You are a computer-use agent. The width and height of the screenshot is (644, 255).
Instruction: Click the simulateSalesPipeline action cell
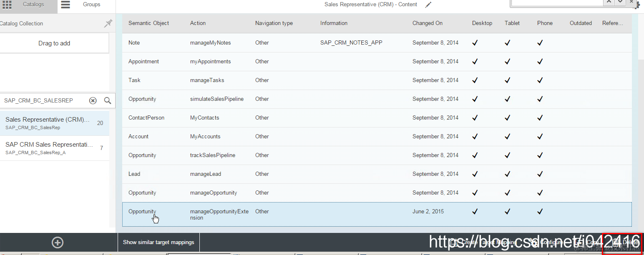217,99
